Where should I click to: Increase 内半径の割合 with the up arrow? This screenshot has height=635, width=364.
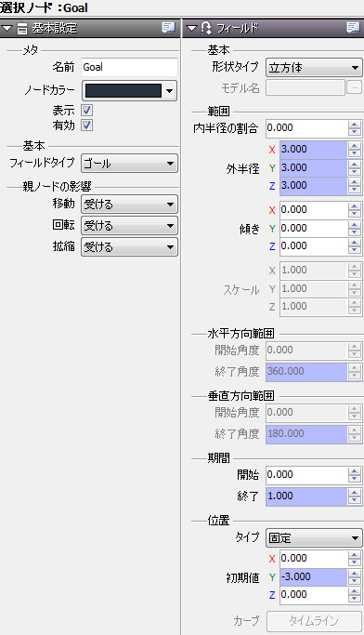pos(355,125)
